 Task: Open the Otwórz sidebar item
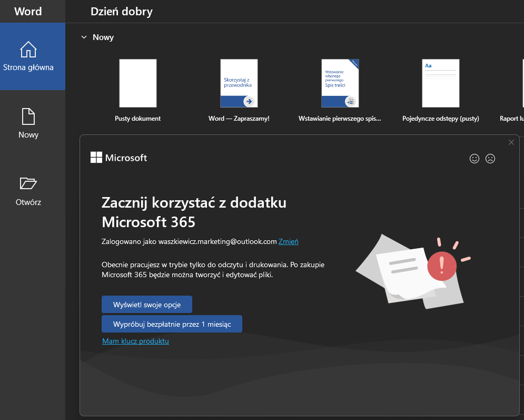[28, 191]
